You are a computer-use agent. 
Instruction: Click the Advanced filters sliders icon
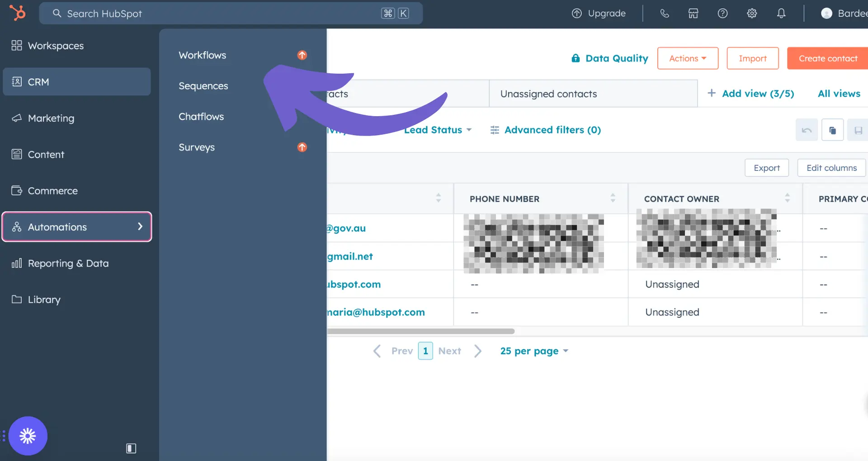point(495,130)
